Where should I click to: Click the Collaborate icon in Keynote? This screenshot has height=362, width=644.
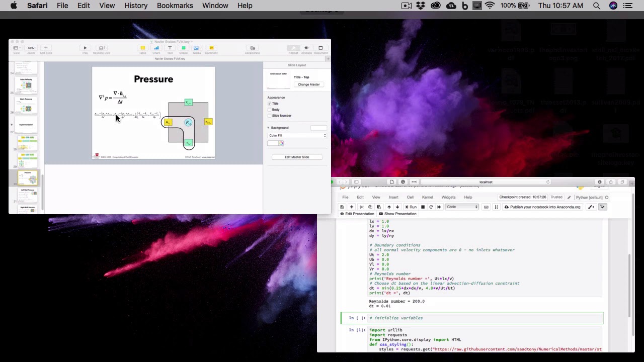tap(253, 48)
